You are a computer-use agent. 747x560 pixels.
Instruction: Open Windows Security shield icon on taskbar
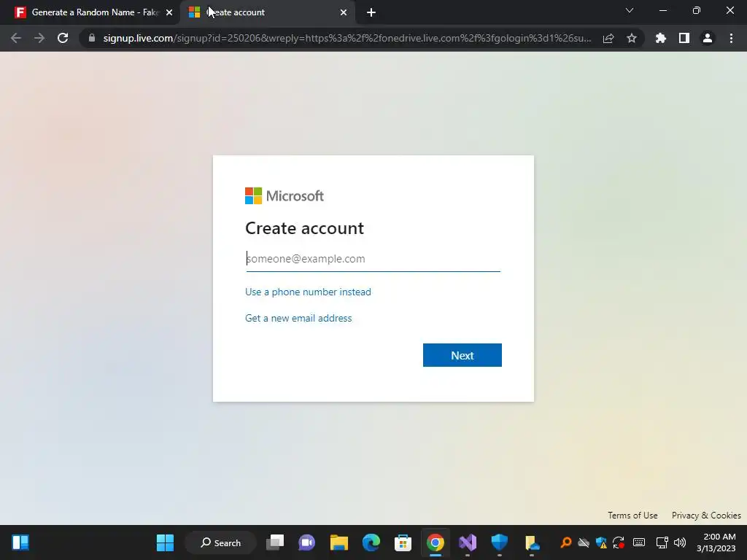click(x=499, y=542)
